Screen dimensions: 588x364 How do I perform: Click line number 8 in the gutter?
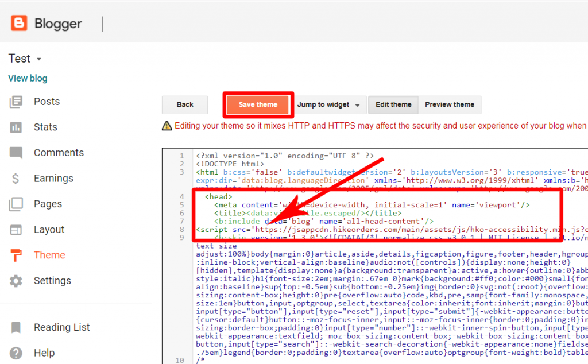[182, 230]
